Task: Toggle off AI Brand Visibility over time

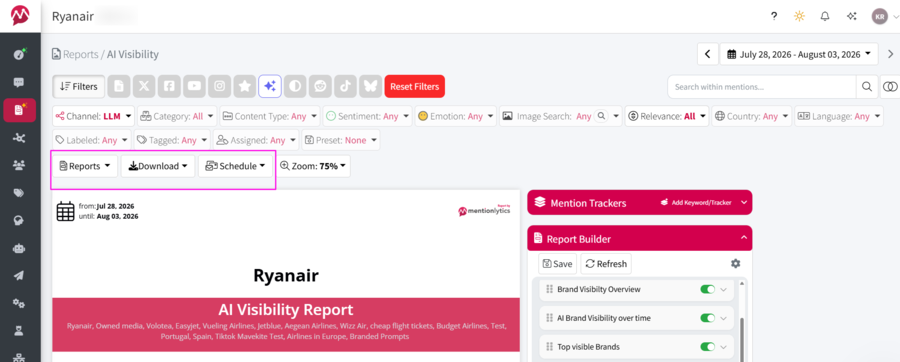Action: click(707, 318)
